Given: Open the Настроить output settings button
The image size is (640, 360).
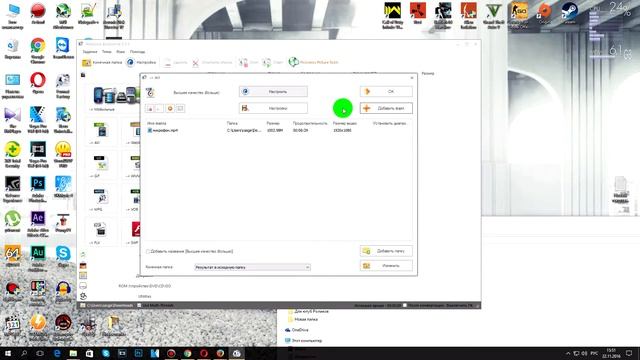Looking at the screenshot, I should tap(273, 91).
